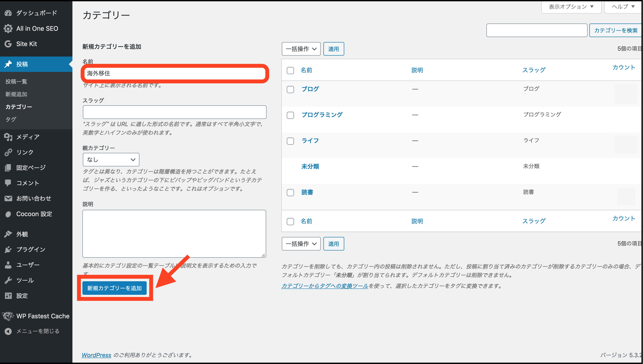
Task: Click the 設定 sliders icon
Action: click(x=8, y=296)
